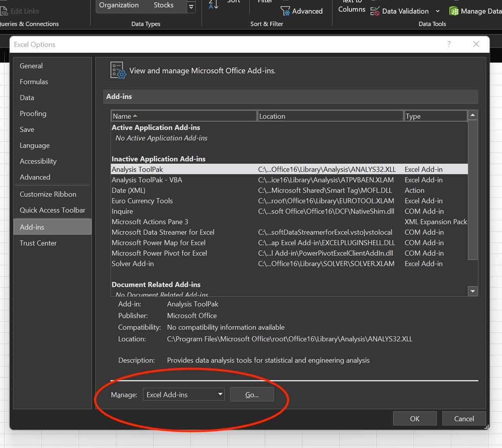Click the Add-ins gear header icon
502x448 pixels.
coord(118,71)
